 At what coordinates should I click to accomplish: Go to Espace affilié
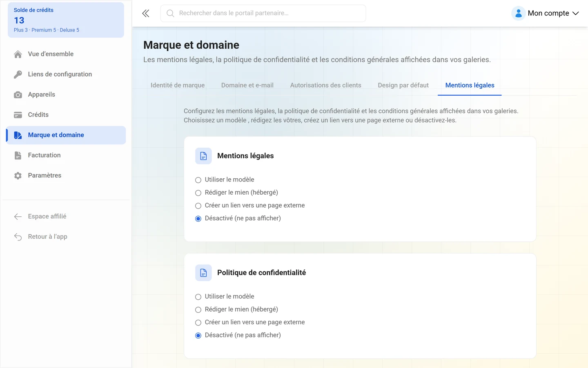coord(66,216)
